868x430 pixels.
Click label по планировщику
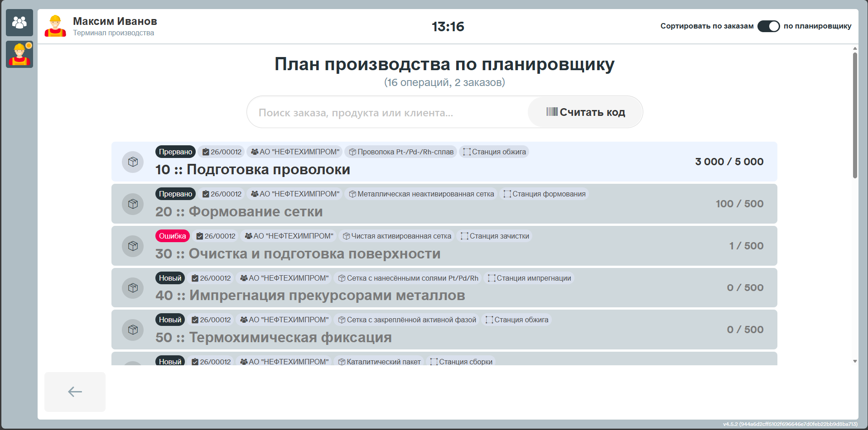point(817,26)
